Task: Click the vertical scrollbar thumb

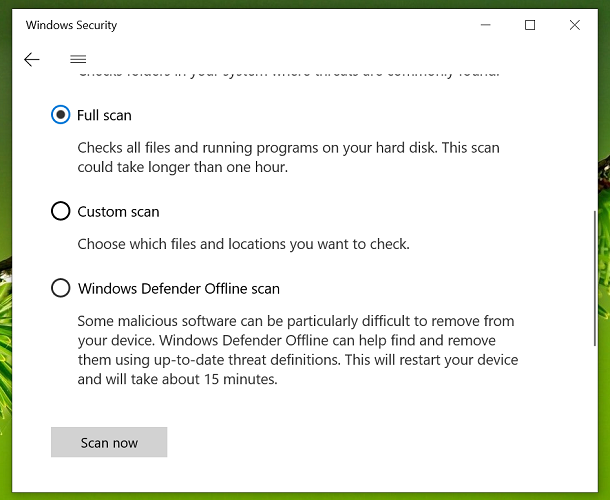Action: [x=594, y=278]
